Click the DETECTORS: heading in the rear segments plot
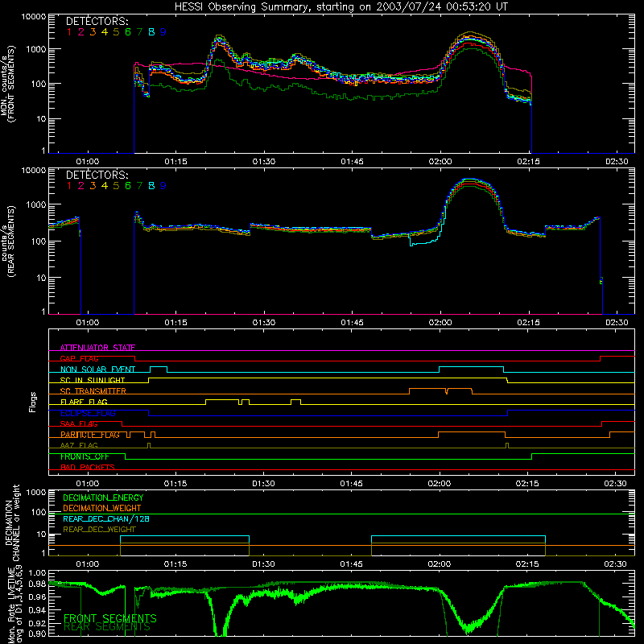Image resolution: width=644 pixels, height=644 pixels. pos(97,175)
